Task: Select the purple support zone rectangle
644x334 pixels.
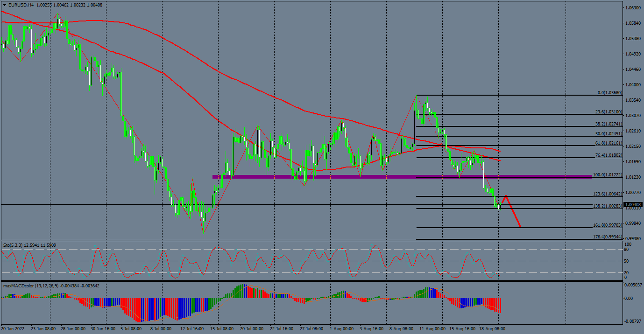Action: coord(327,177)
